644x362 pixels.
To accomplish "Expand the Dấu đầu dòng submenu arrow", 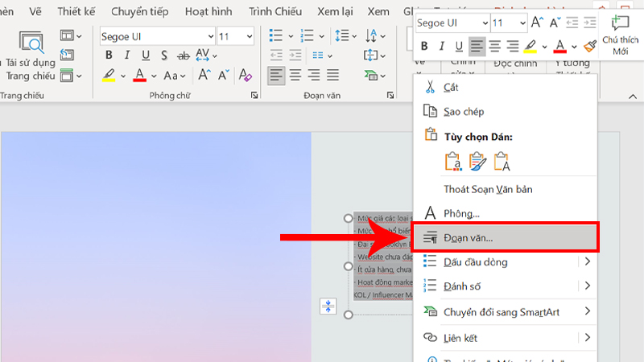I will (x=588, y=261).
